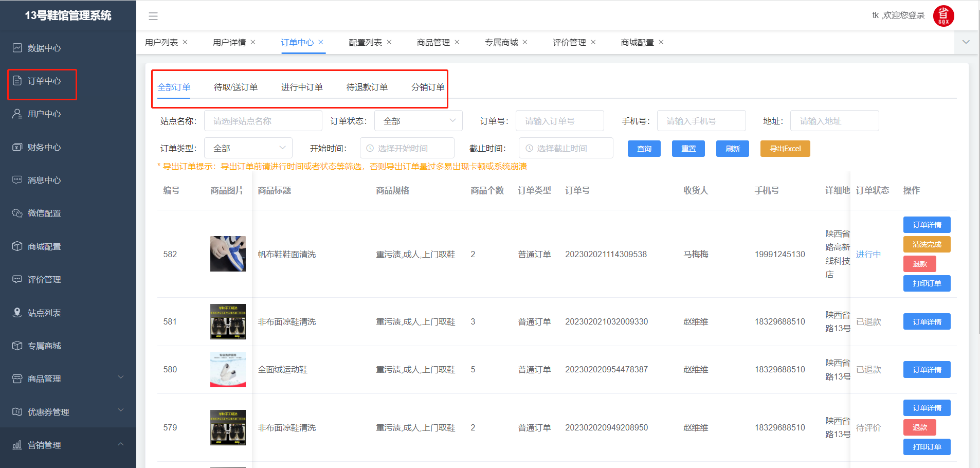Click the 请输入订单号 input field

click(x=559, y=121)
